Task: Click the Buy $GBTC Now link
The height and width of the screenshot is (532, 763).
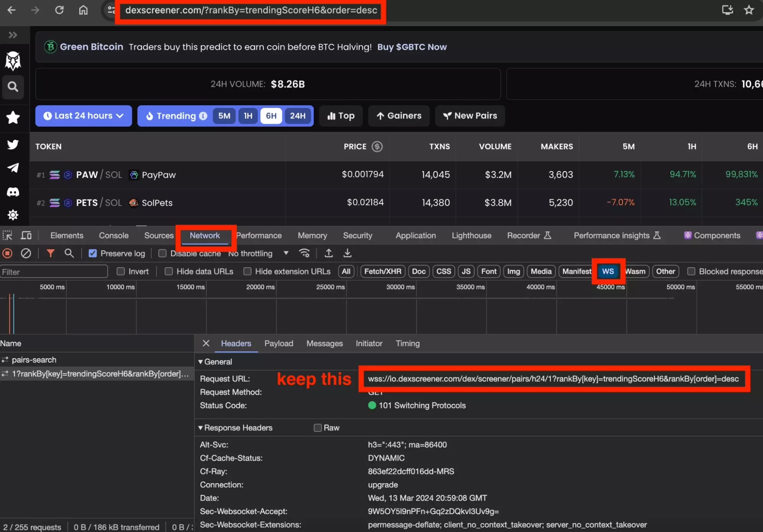Action: pos(411,47)
